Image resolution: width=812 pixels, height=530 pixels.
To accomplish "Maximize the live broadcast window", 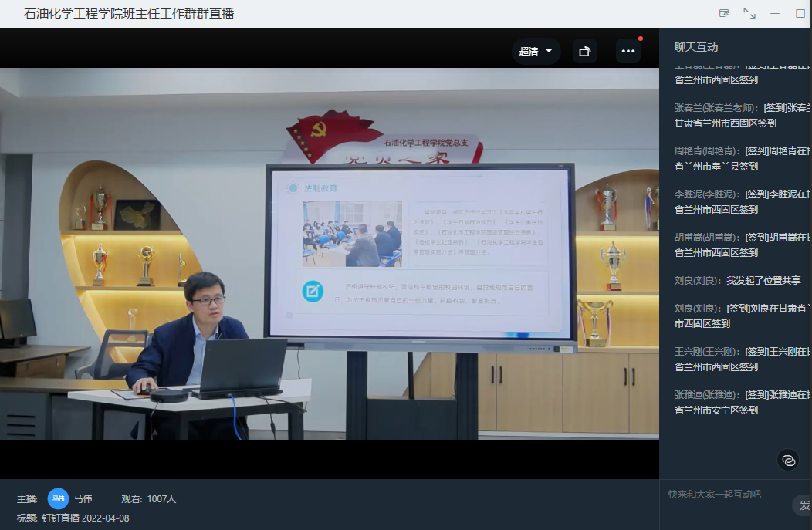I will click(800, 13).
